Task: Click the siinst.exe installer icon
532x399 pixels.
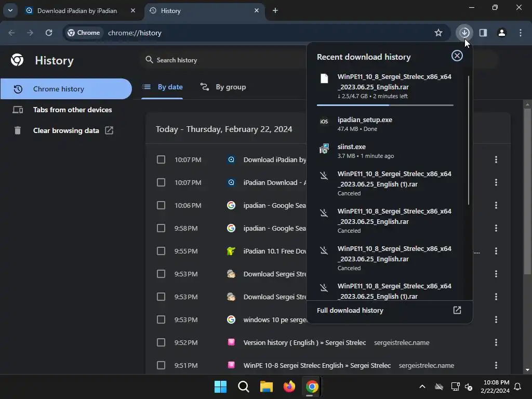Action: 324,149
